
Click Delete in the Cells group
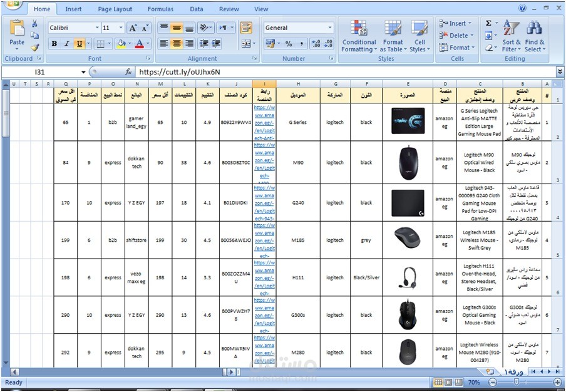tap(457, 35)
